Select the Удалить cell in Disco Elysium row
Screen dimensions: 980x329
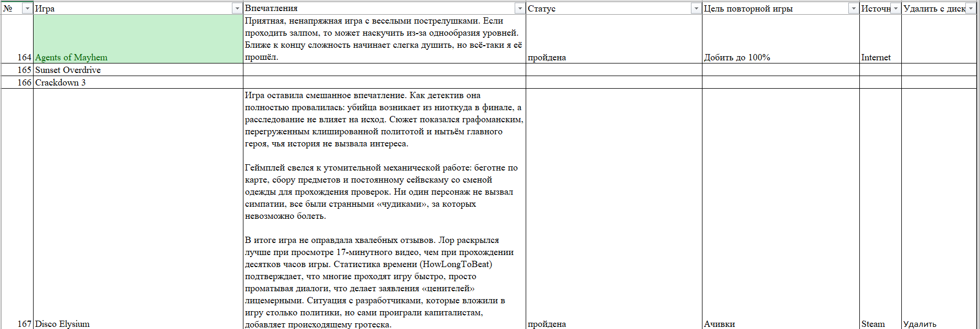click(939, 209)
